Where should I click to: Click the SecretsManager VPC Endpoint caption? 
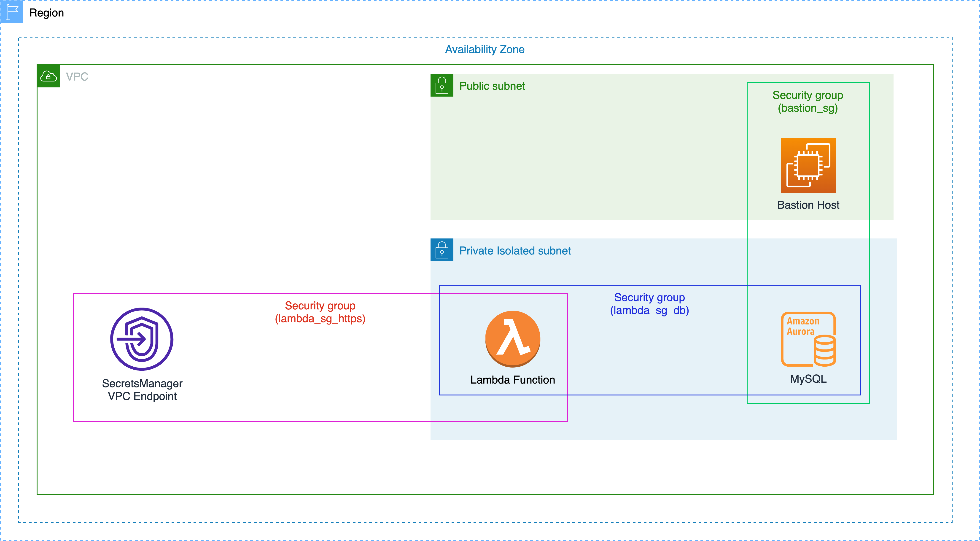click(x=142, y=390)
